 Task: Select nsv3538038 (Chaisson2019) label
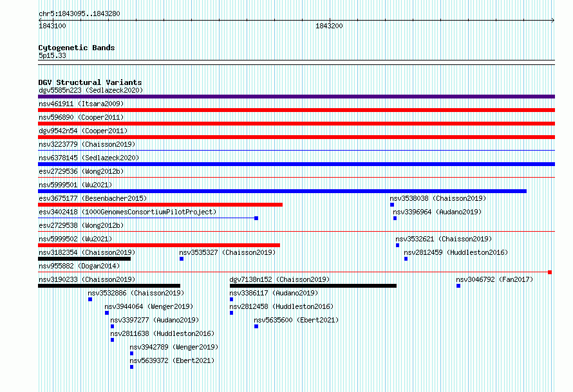(x=438, y=198)
